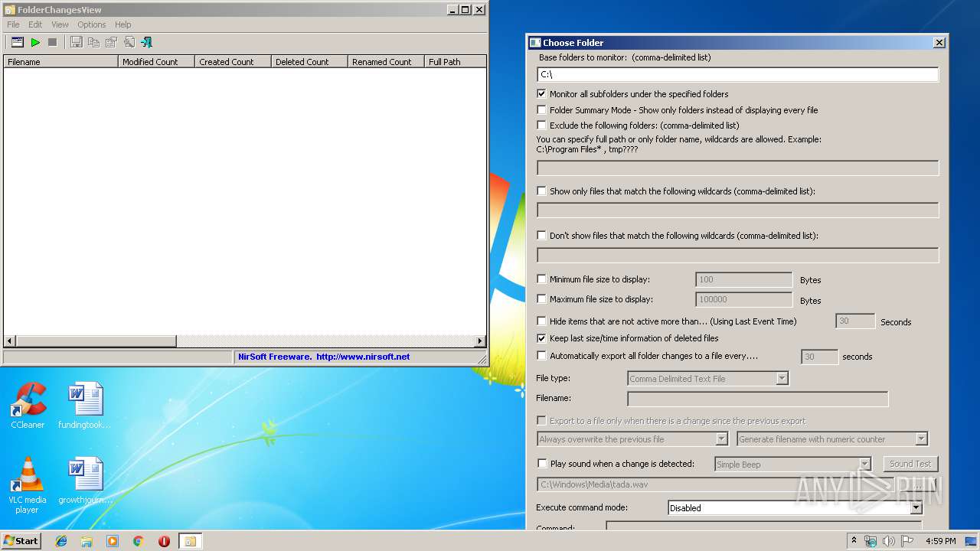The width and height of the screenshot is (980, 551).
Task: Click the export Filename input field
Action: (x=758, y=399)
